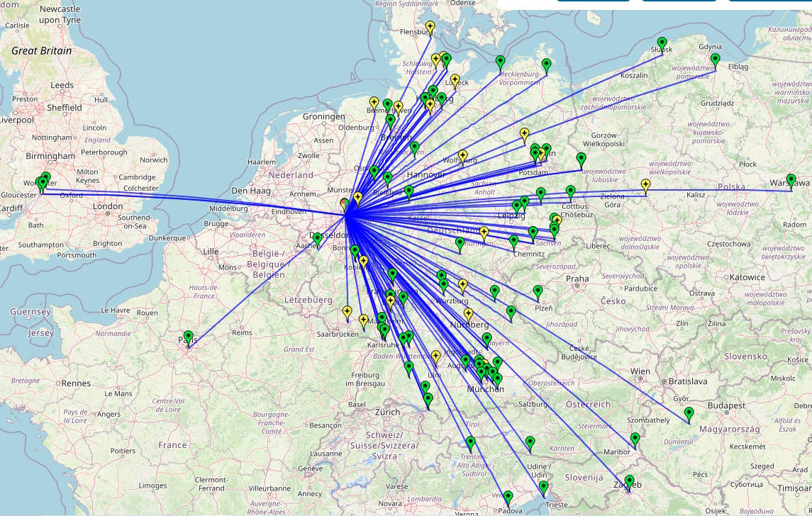Viewport: 812px width, 516px height.
Task: Open the green marker at Zagreb
Action: click(629, 482)
